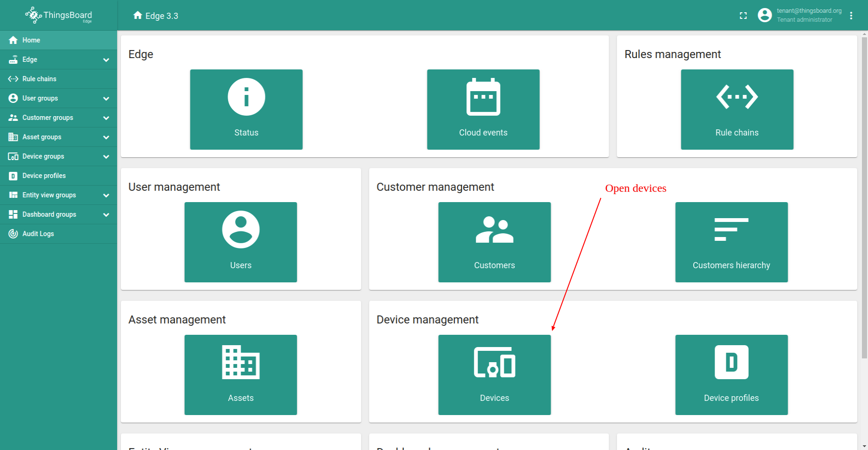
Task: Select Rule chains in sidebar
Action: tap(39, 79)
